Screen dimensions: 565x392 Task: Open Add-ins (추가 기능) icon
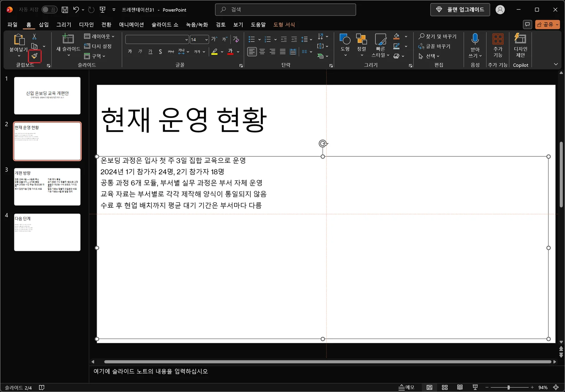tap(498, 39)
